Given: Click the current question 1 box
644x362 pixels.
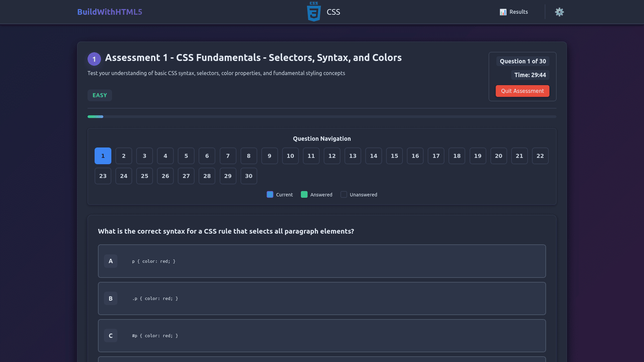Looking at the screenshot, I should click(x=103, y=156).
